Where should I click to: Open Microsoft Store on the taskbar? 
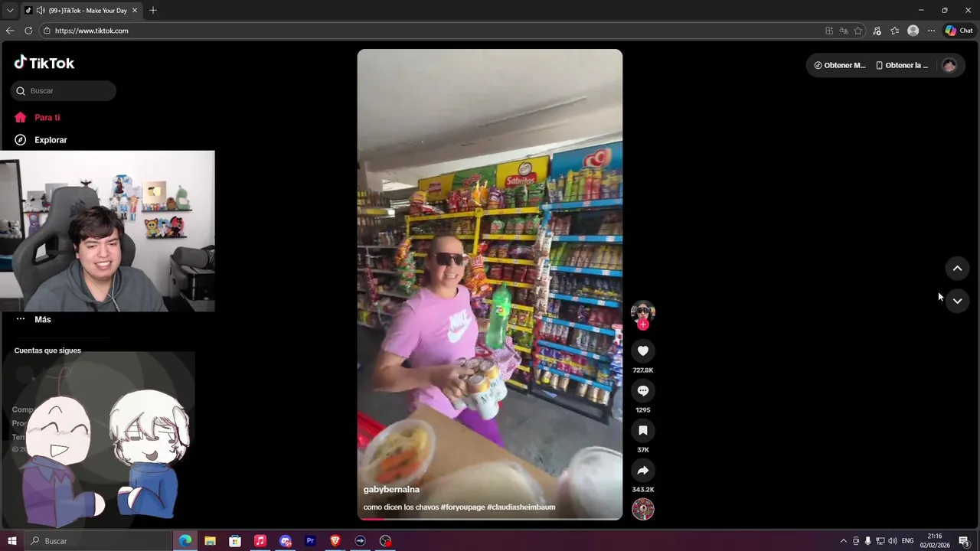pyautogui.click(x=235, y=541)
